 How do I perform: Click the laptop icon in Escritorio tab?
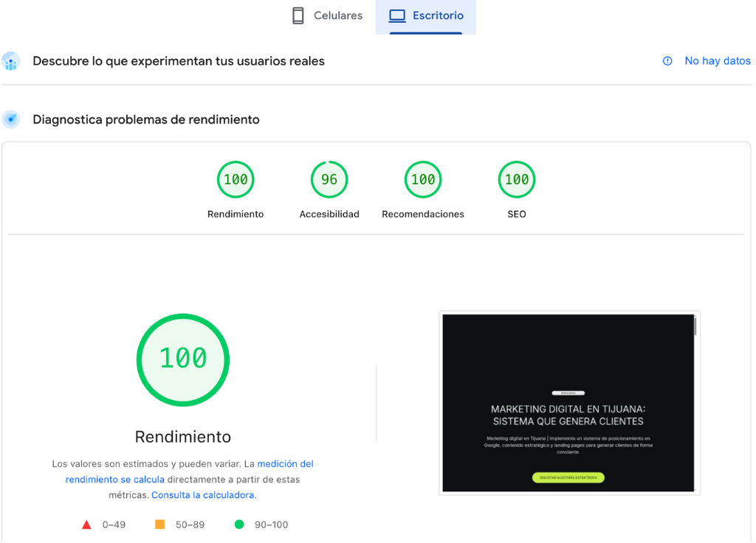[397, 16]
